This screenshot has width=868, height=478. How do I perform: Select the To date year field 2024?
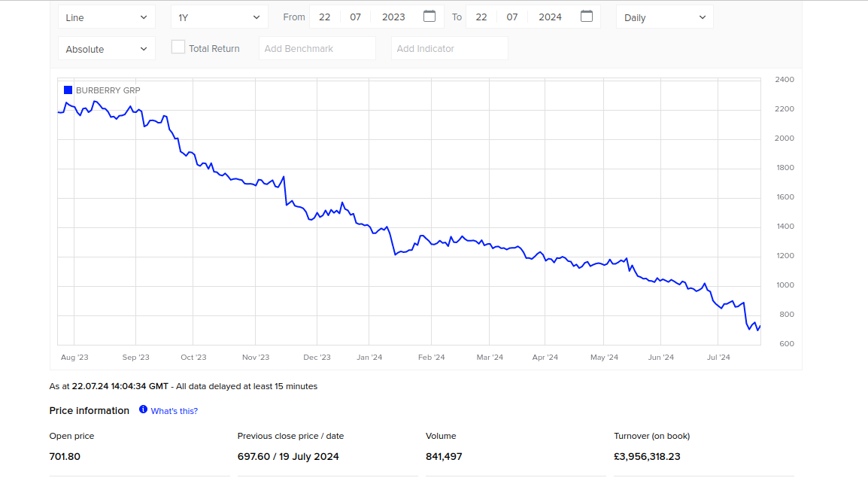[550, 17]
